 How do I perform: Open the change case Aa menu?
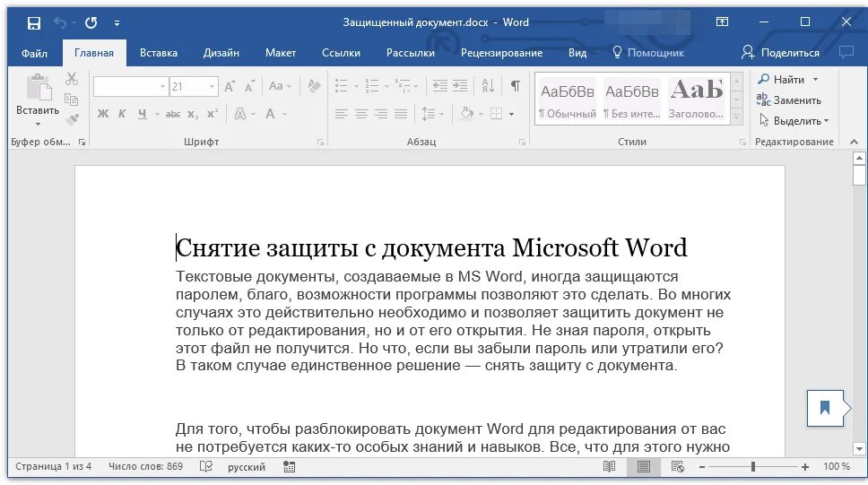point(280,86)
